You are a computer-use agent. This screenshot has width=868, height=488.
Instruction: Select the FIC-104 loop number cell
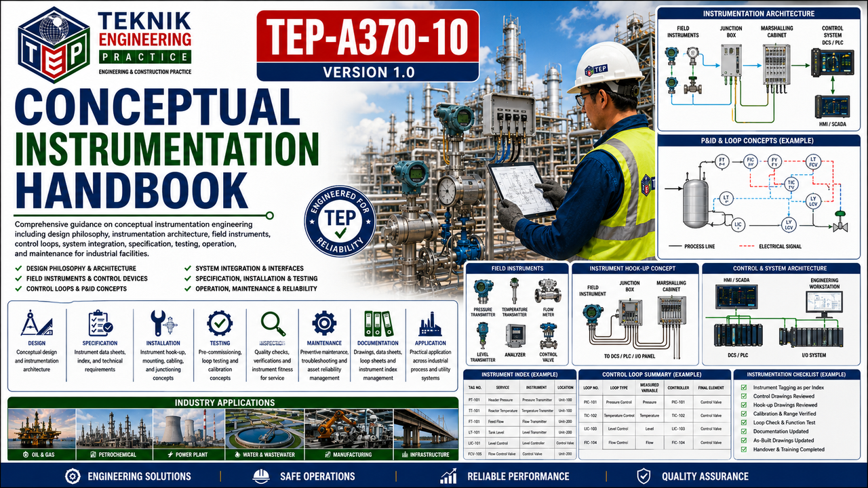pos(591,442)
